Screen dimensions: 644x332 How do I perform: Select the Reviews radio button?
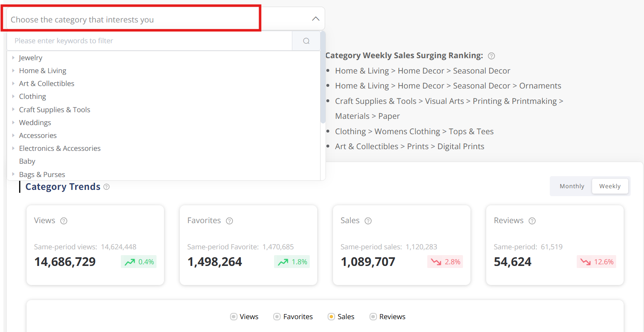pyautogui.click(x=373, y=317)
